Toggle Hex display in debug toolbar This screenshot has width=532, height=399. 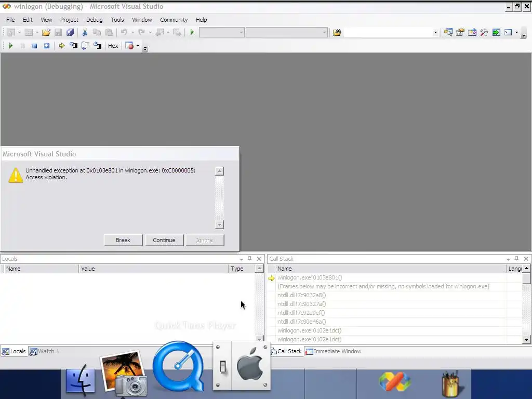(x=113, y=46)
